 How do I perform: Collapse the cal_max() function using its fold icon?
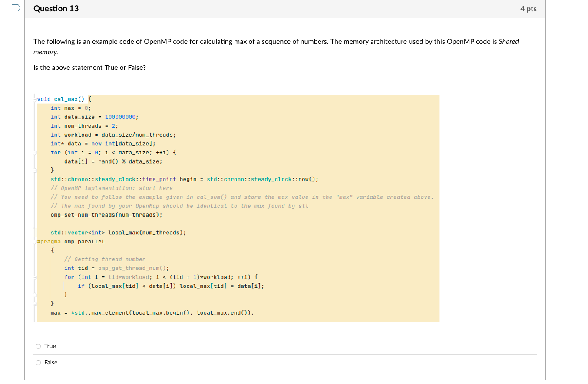coord(36,99)
